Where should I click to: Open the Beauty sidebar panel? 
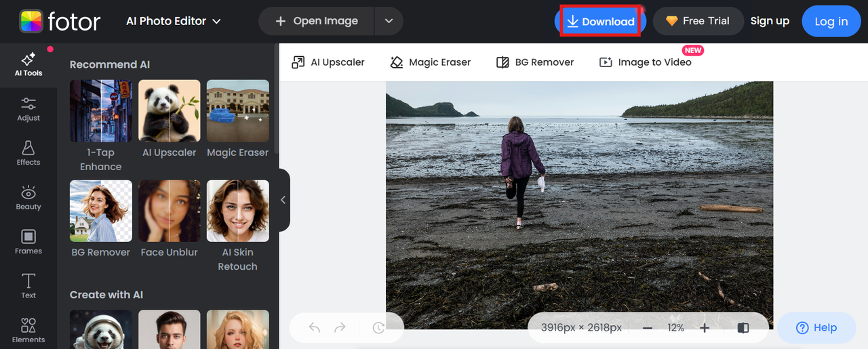click(x=28, y=198)
